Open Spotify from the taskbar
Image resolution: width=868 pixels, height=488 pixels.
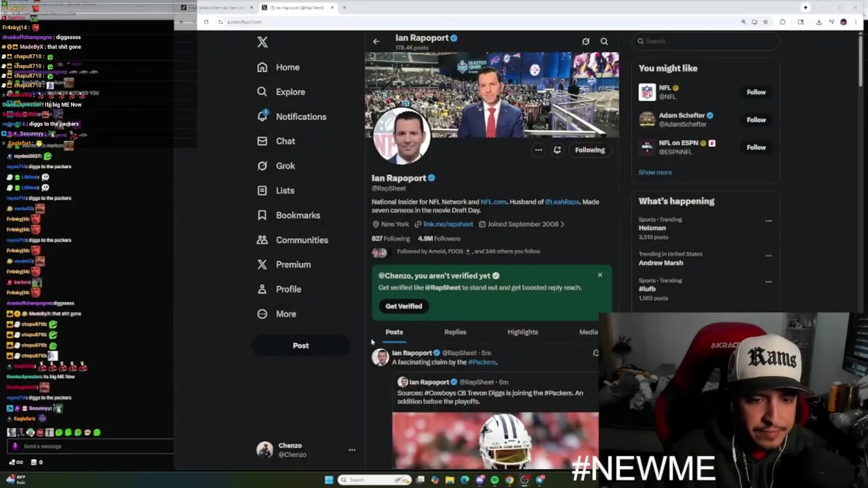tap(495, 480)
